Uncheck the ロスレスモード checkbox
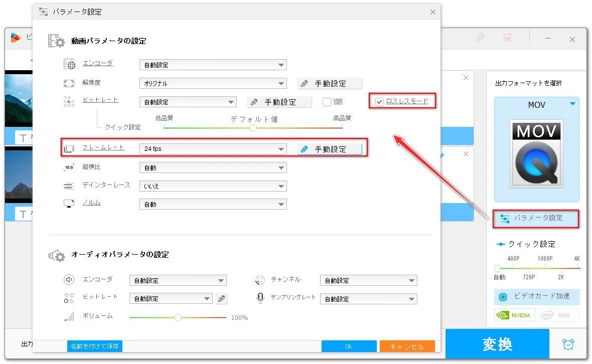The width and height of the screenshot is (592, 364). pos(379,101)
